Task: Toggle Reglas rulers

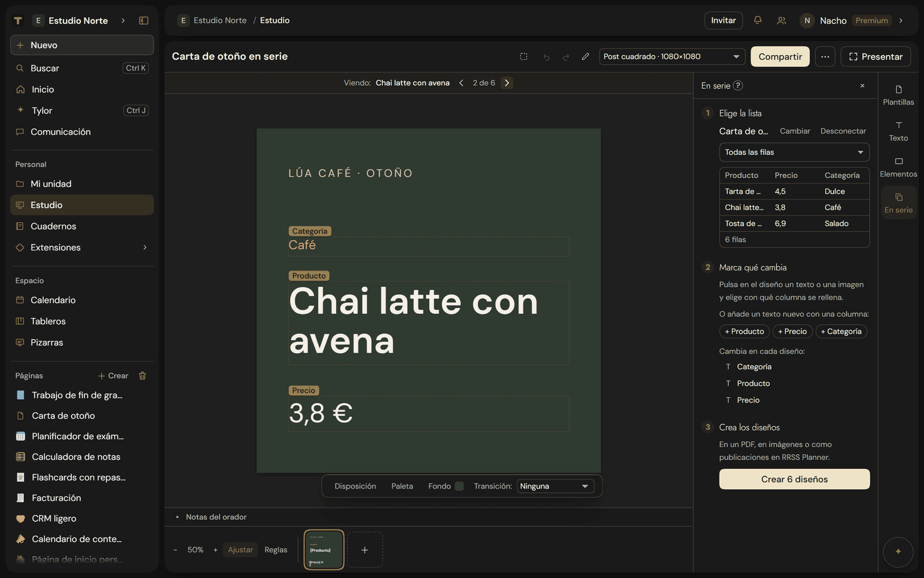Action: 275,550
